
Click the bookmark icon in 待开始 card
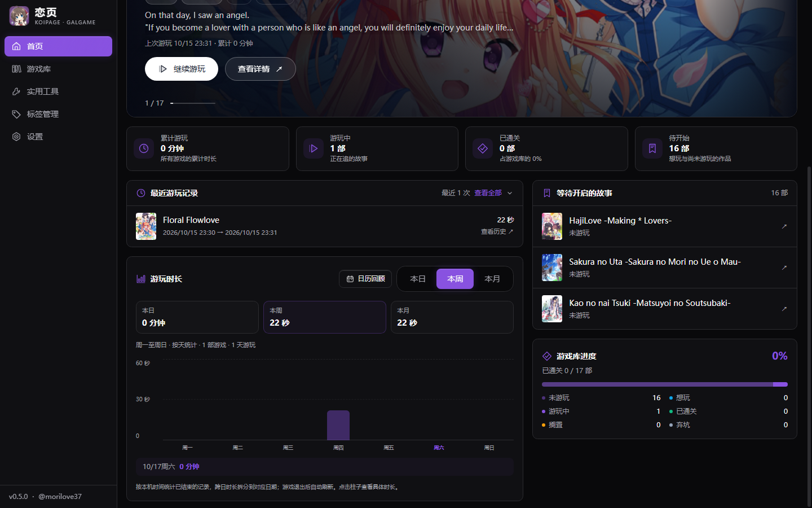click(652, 148)
